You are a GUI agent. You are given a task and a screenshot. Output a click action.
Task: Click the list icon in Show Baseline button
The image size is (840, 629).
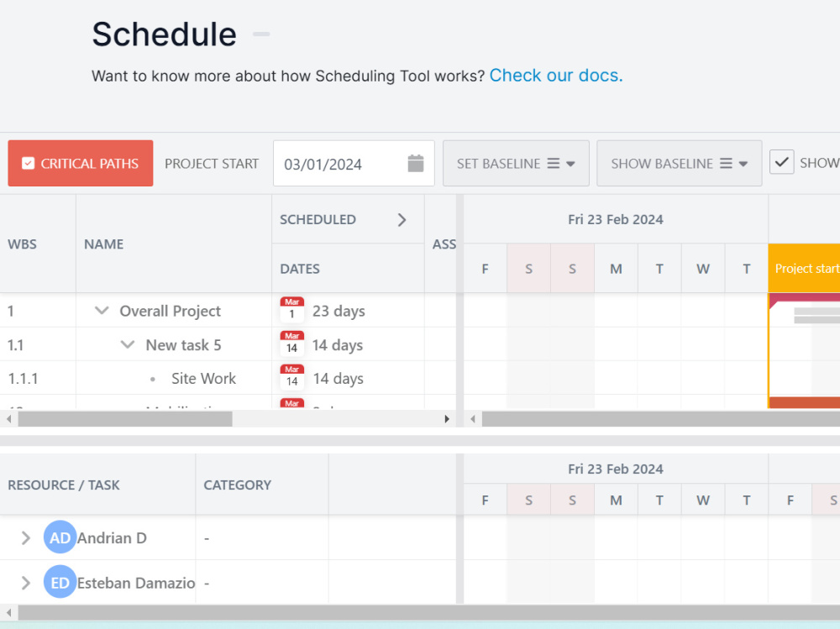[726, 164]
